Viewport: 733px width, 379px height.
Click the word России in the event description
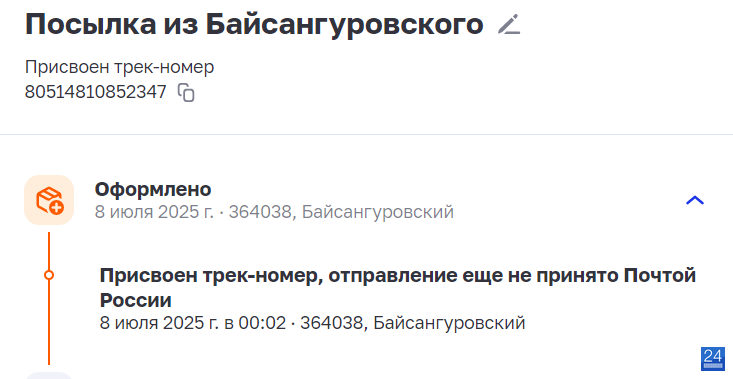click(136, 300)
